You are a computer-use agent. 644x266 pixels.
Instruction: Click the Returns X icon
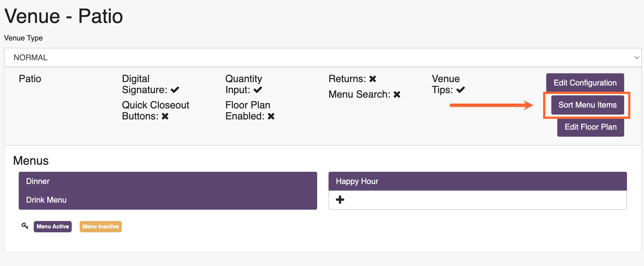(373, 79)
